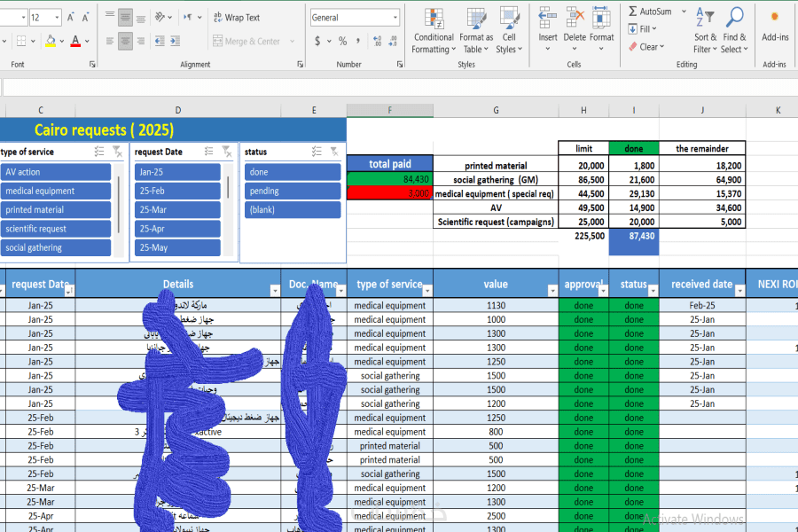Image resolution: width=798 pixels, height=532 pixels.
Task: Align text to the top
Action: tap(110, 18)
